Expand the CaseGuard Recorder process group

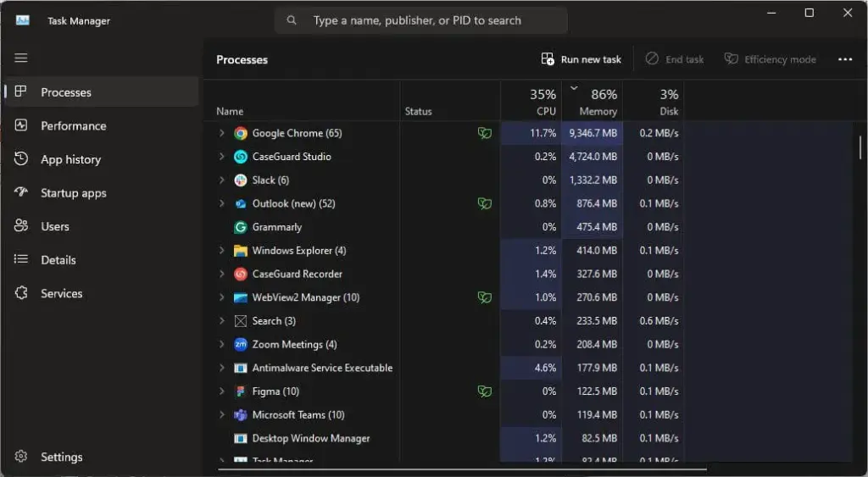click(221, 274)
